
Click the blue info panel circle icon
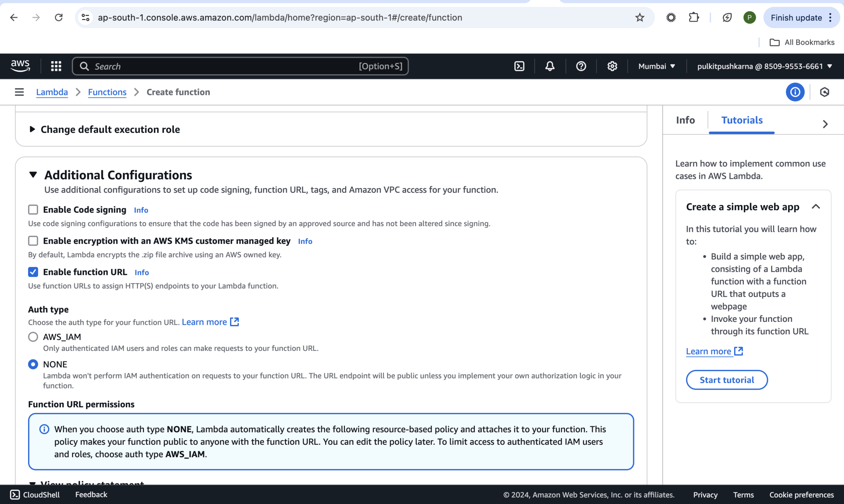(x=795, y=92)
